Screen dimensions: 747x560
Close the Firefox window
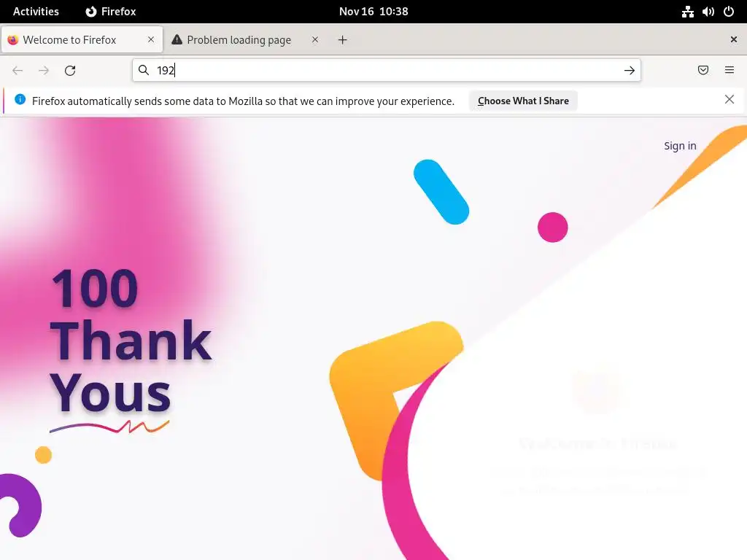pyautogui.click(x=734, y=39)
